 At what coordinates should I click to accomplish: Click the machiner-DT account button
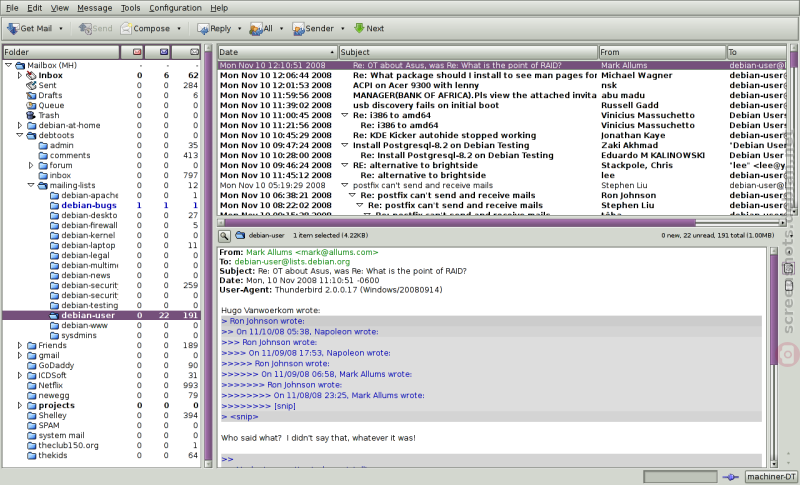pos(770,477)
